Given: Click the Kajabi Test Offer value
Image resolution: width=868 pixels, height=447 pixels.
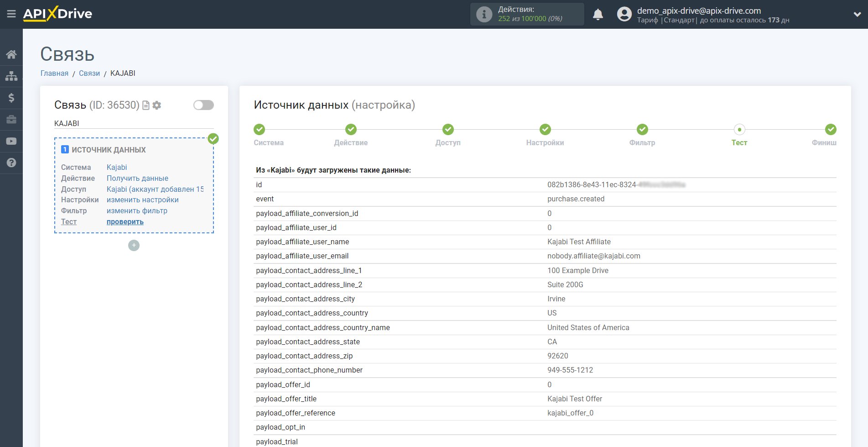Looking at the screenshot, I should tap(575, 399).
